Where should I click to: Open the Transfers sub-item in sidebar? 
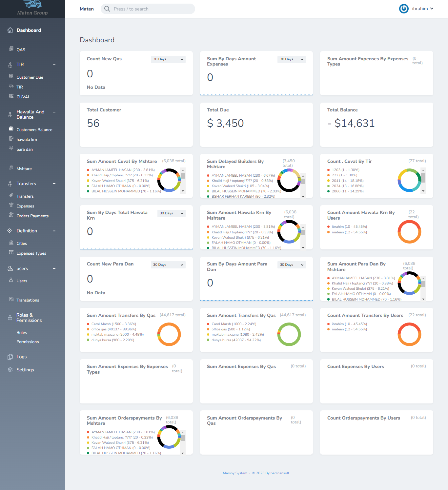(25, 196)
